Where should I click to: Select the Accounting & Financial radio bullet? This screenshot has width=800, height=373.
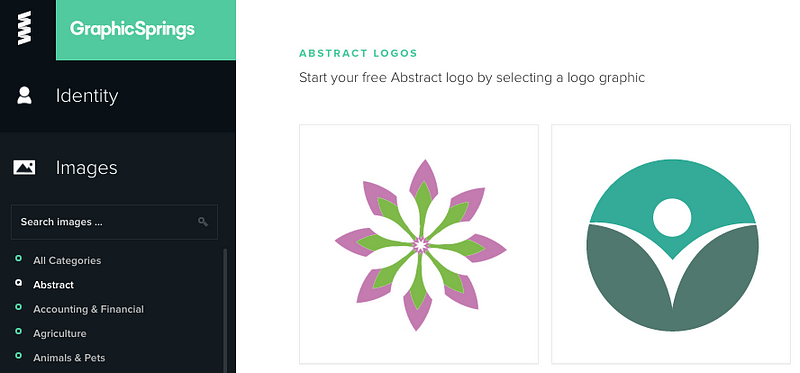(x=18, y=307)
